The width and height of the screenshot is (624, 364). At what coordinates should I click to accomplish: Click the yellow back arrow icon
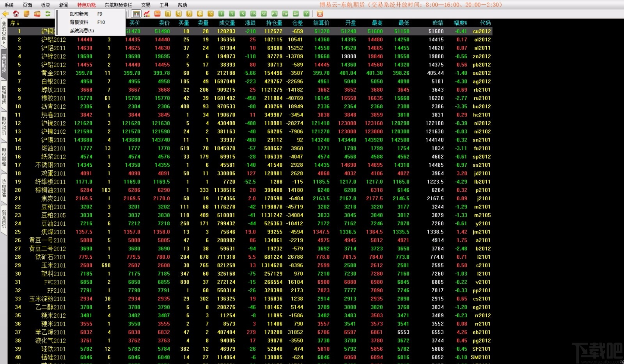click(x=5, y=14)
